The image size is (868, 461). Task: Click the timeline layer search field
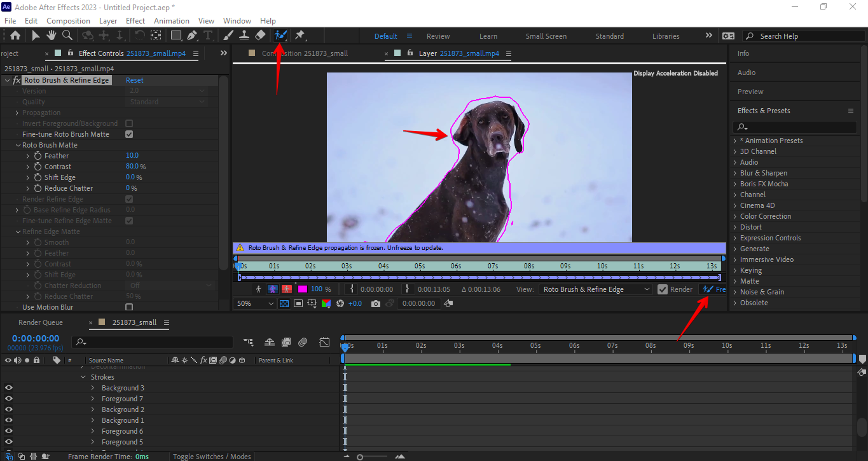[153, 342]
